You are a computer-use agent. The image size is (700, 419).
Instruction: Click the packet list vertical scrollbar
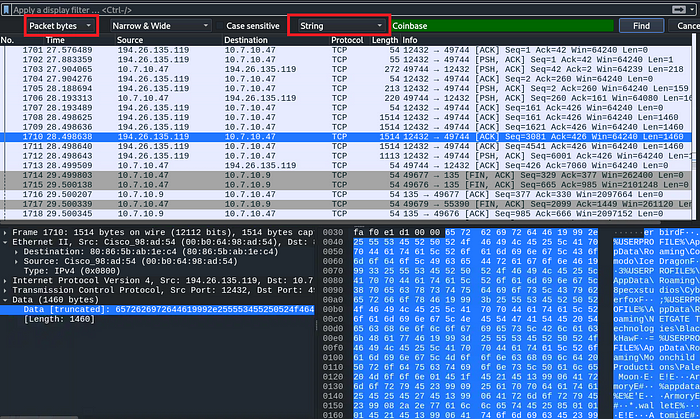click(695, 129)
